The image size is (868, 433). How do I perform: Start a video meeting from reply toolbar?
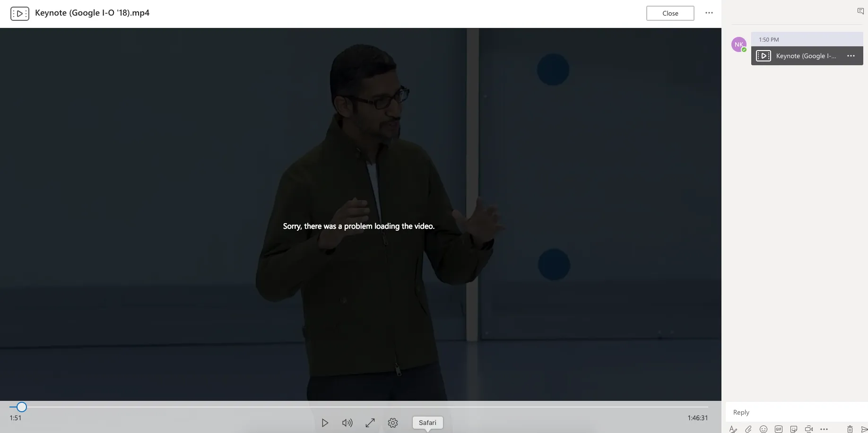[x=809, y=429]
